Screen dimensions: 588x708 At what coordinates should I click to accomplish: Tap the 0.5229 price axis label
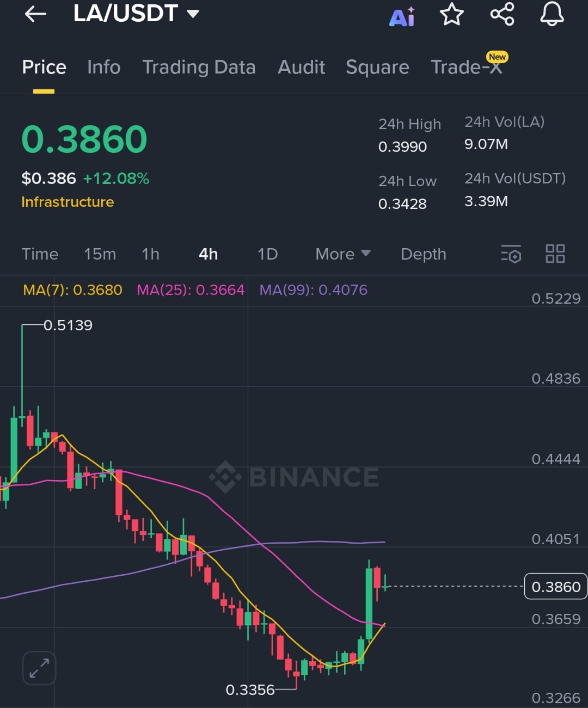tap(556, 299)
